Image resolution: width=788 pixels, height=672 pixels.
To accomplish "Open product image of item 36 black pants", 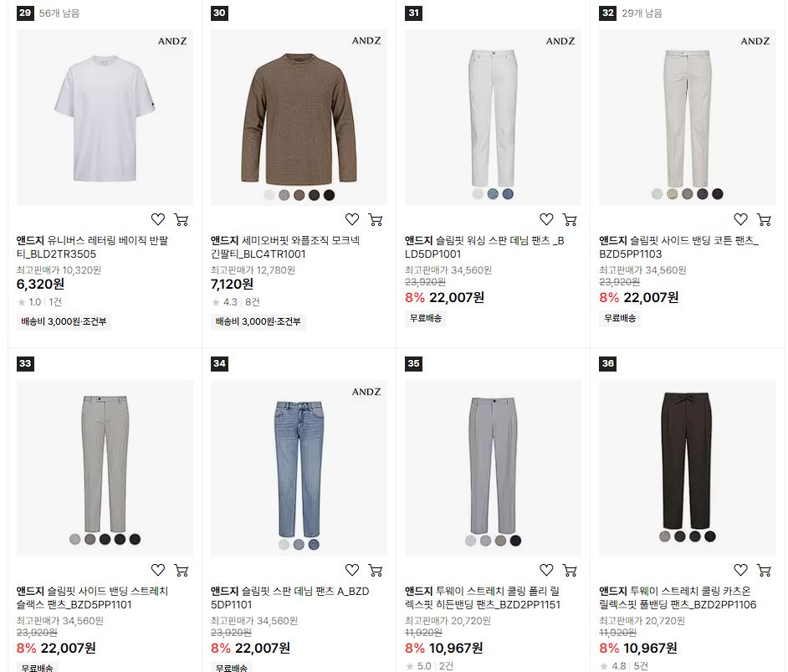I will [688, 468].
